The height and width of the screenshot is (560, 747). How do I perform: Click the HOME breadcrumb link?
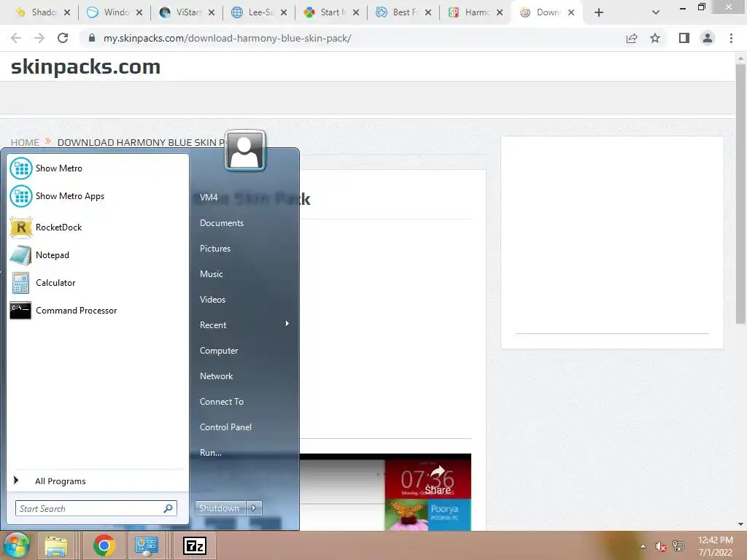click(25, 142)
